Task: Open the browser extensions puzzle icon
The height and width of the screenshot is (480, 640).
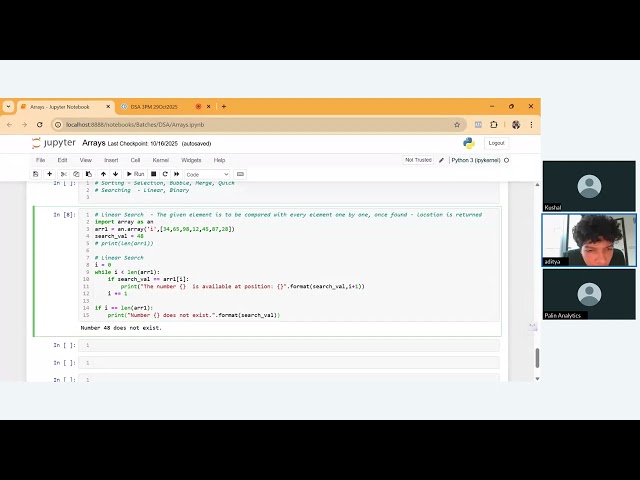Action: pos(493,124)
